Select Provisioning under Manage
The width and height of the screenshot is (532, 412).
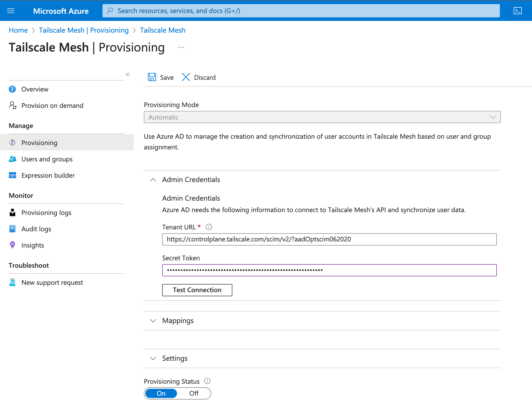[67, 143]
